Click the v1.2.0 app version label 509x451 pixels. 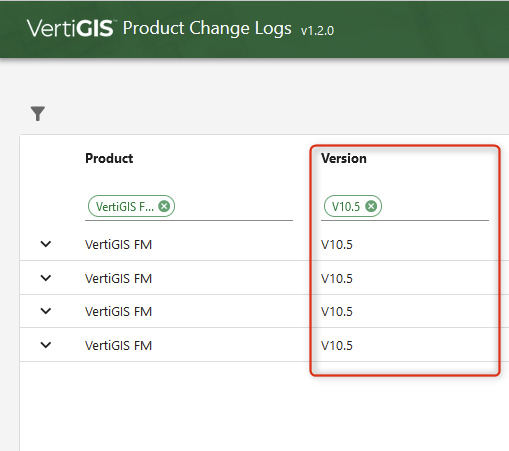pyautogui.click(x=317, y=31)
